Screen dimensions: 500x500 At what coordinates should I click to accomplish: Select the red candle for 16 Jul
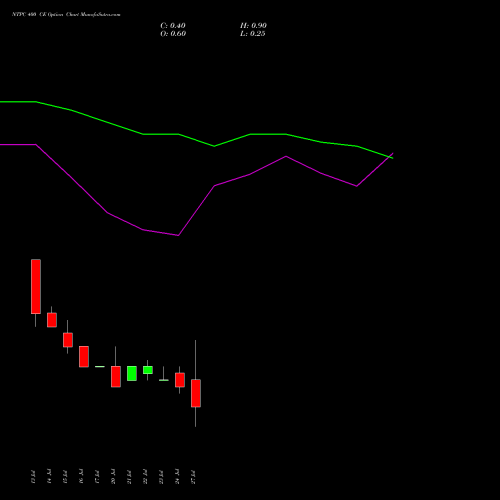pyautogui.click(x=84, y=357)
